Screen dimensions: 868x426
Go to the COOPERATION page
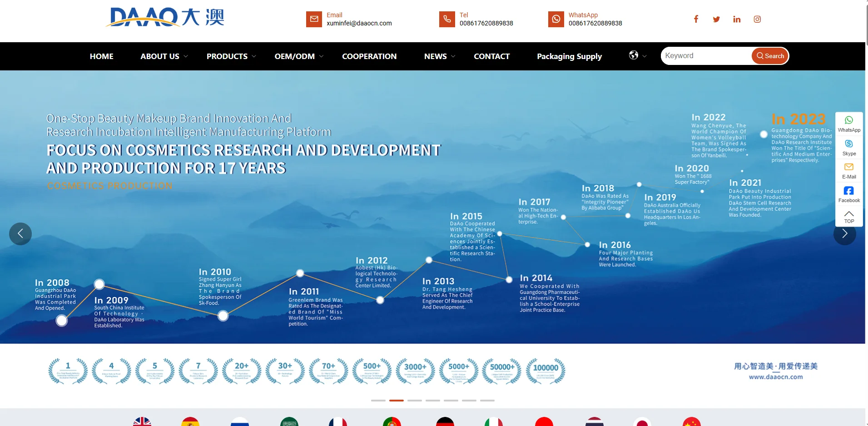coord(369,56)
